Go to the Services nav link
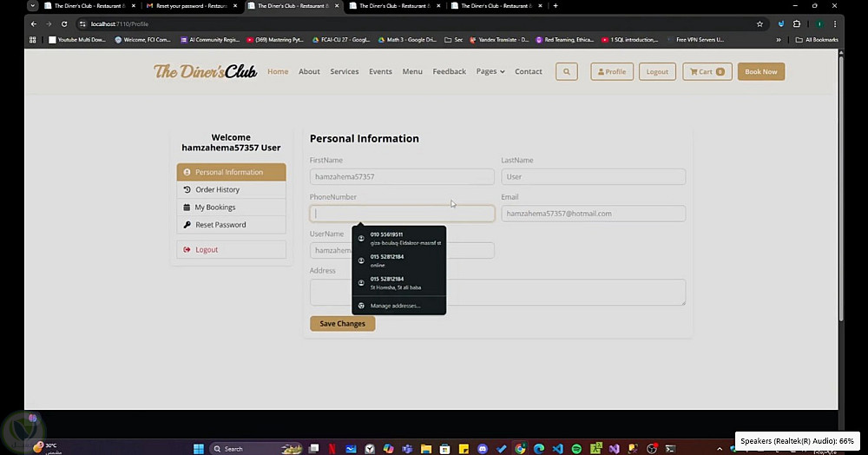Viewport: 868px width, 455px height. click(345, 71)
